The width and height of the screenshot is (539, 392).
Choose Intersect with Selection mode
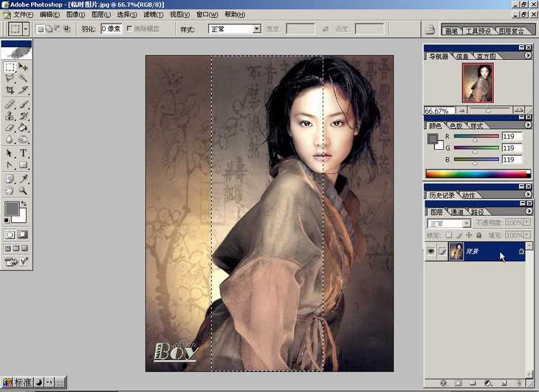tap(66, 30)
